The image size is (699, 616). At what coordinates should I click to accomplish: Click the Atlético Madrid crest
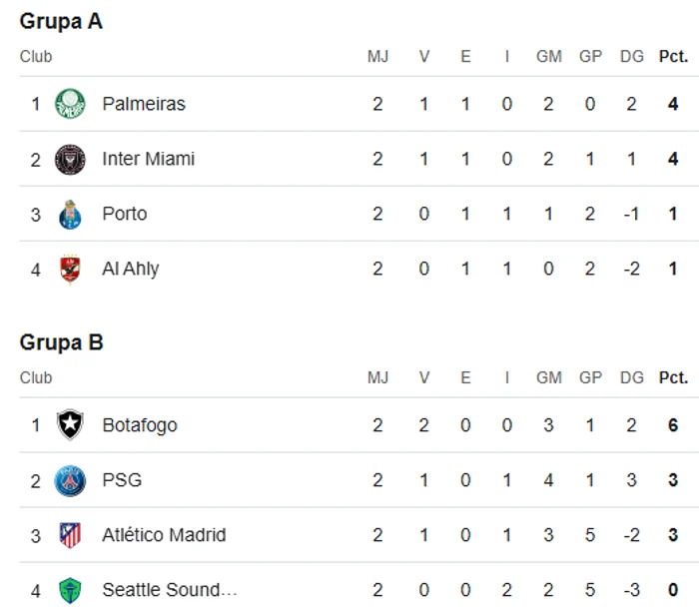70,535
